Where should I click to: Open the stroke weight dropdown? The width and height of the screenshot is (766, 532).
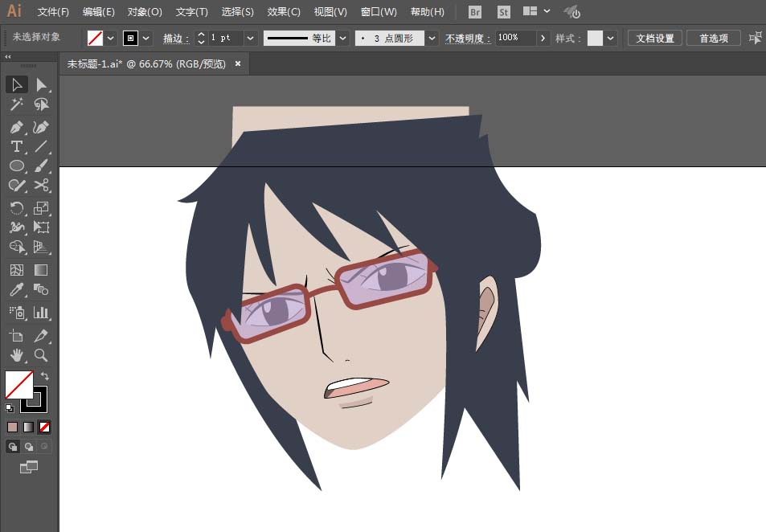pos(250,38)
